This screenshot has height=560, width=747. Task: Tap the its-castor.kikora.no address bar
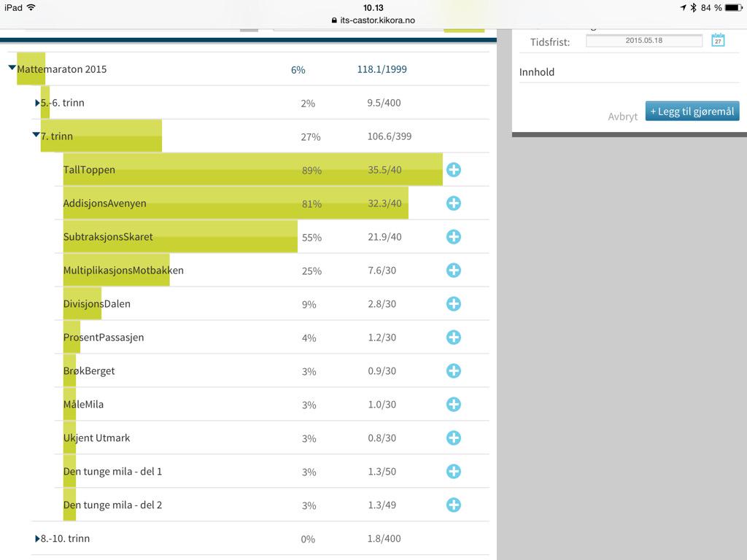tap(373, 20)
